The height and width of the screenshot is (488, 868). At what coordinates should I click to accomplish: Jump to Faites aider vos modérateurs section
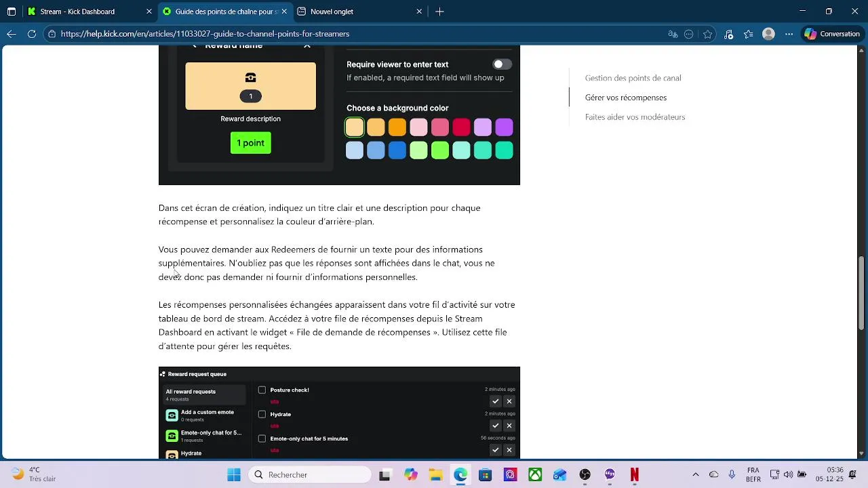pyautogui.click(x=635, y=117)
